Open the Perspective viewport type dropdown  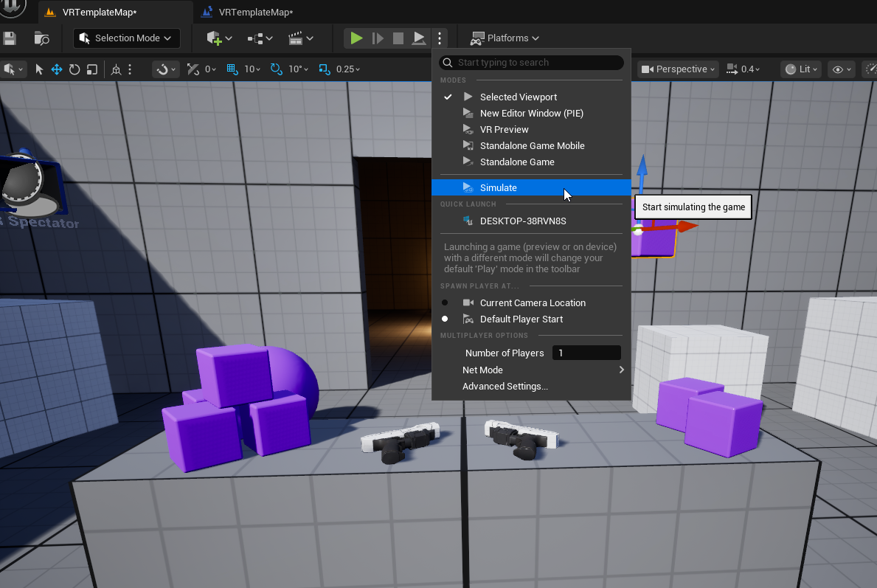[678, 69]
